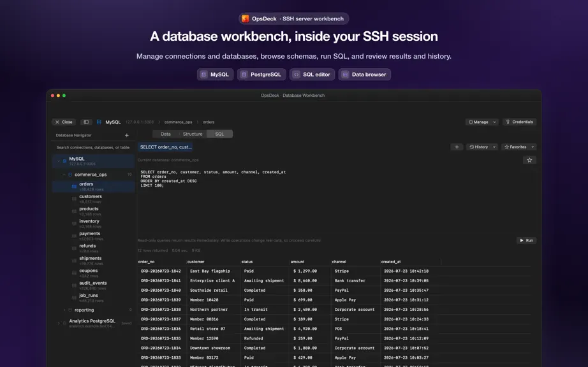Click the orders table icon in the navigator
Viewport: 588px width, 367px height.
(74, 186)
